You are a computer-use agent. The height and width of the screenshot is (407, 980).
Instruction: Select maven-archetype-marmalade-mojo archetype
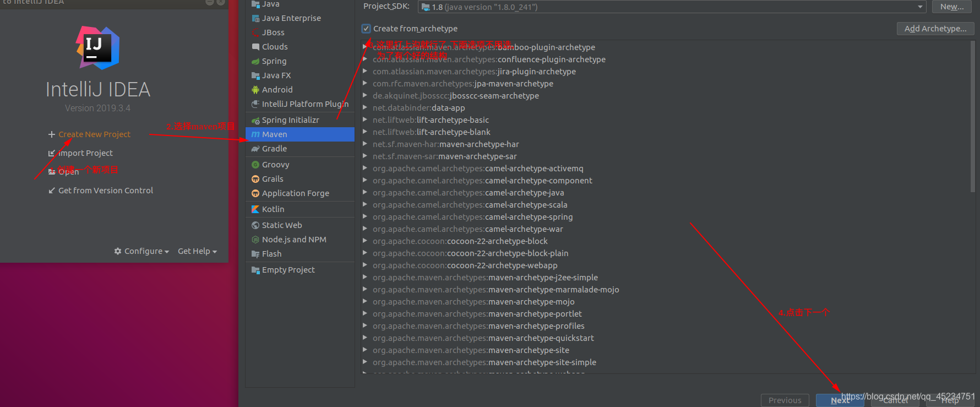point(496,290)
